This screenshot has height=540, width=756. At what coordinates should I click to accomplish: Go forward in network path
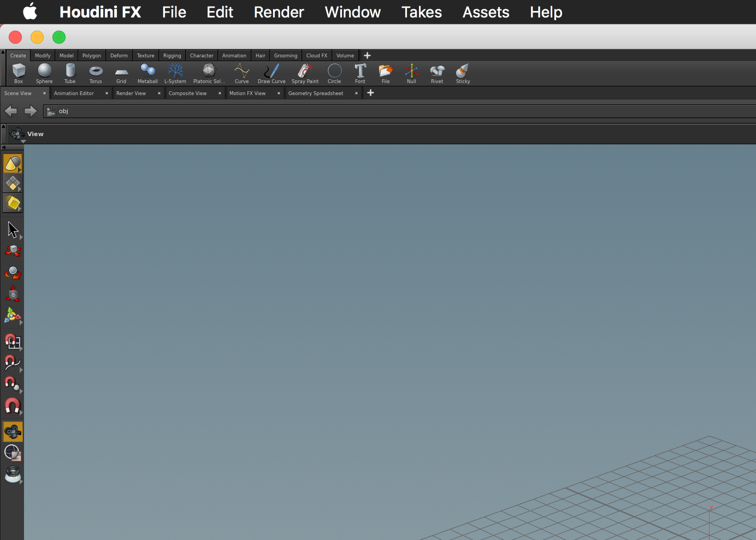(x=31, y=111)
